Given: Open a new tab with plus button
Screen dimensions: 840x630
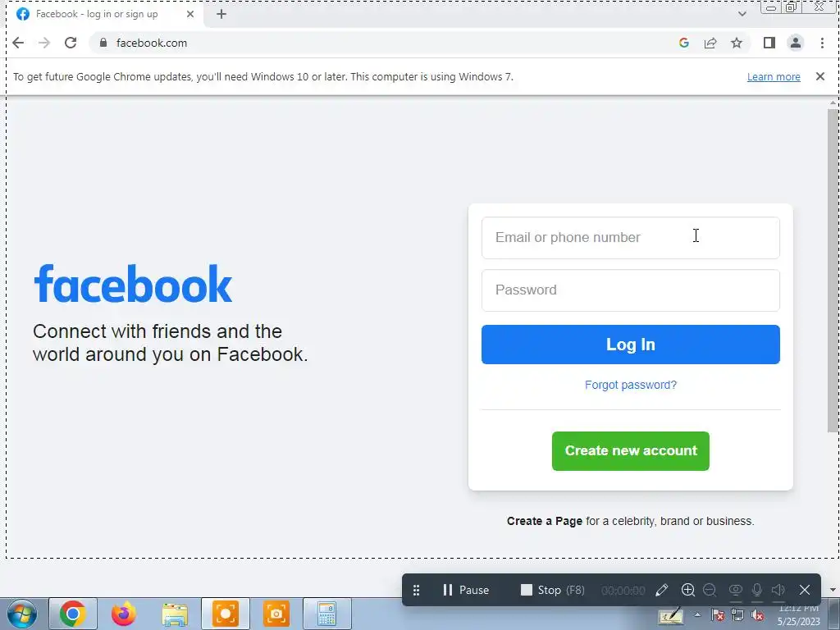Looking at the screenshot, I should click(221, 15).
